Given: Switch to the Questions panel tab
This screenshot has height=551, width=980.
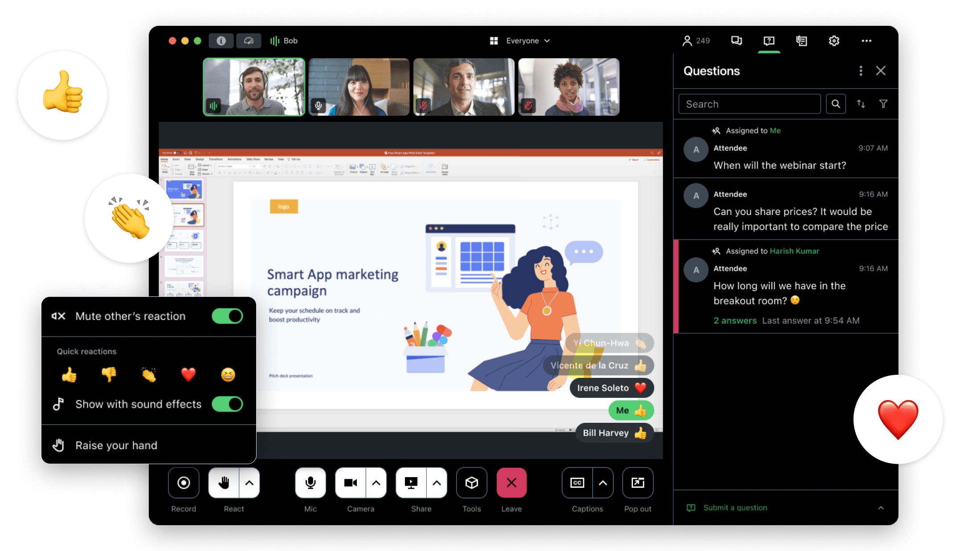Looking at the screenshot, I should [x=769, y=41].
